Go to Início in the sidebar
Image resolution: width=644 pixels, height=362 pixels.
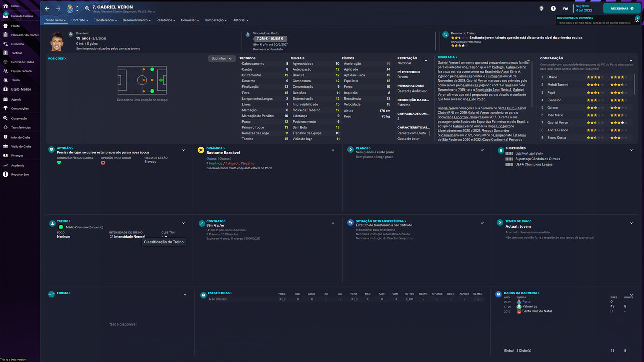click(14, 6)
